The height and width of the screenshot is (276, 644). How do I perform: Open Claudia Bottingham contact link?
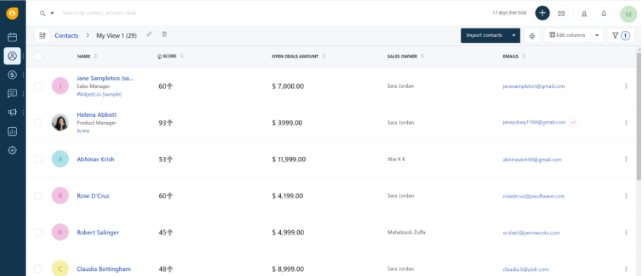point(104,269)
